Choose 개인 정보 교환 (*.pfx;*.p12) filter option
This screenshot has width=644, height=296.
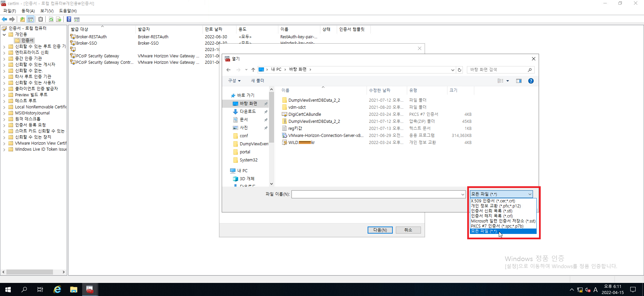503,206
